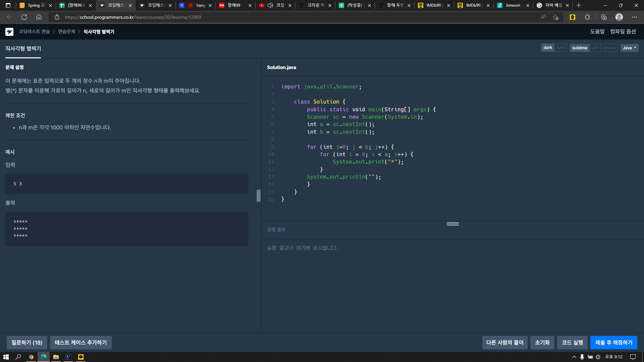Open File Explorer from taskbar
Image resolution: width=644 pixels, height=362 pixels.
pos(56,357)
